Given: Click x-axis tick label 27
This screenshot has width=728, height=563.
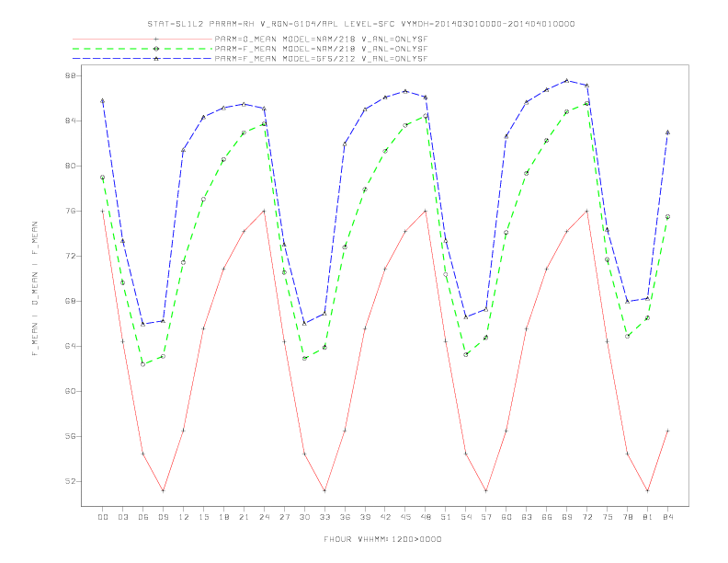Looking at the screenshot, I should point(285,517).
